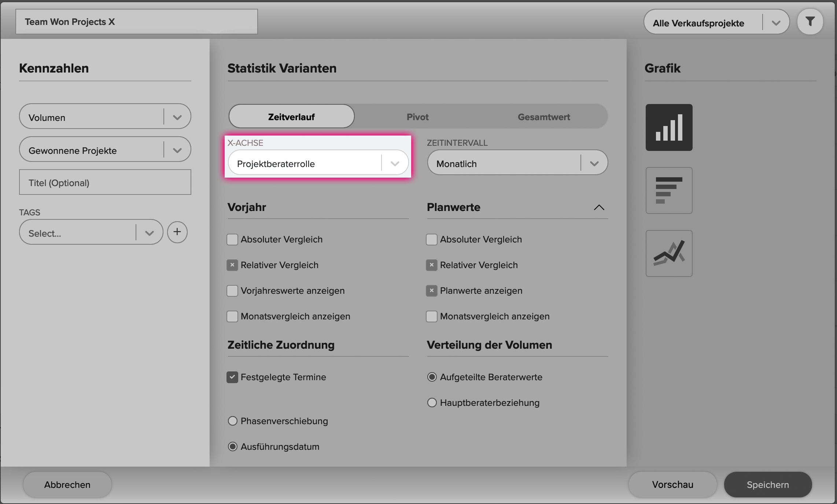Screen dimensions: 837x504
Task: Click the Speichern button
Action: point(768,485)
